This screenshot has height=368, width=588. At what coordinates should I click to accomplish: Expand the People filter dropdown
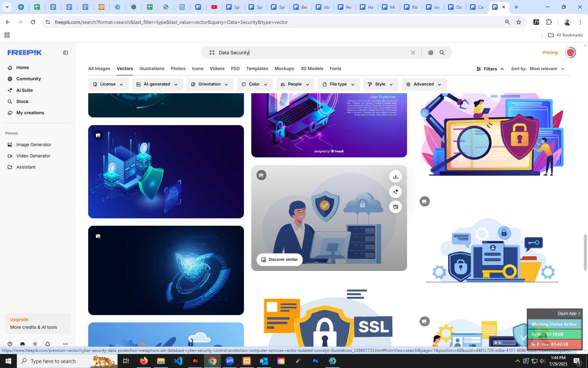(x=295, y=84)
